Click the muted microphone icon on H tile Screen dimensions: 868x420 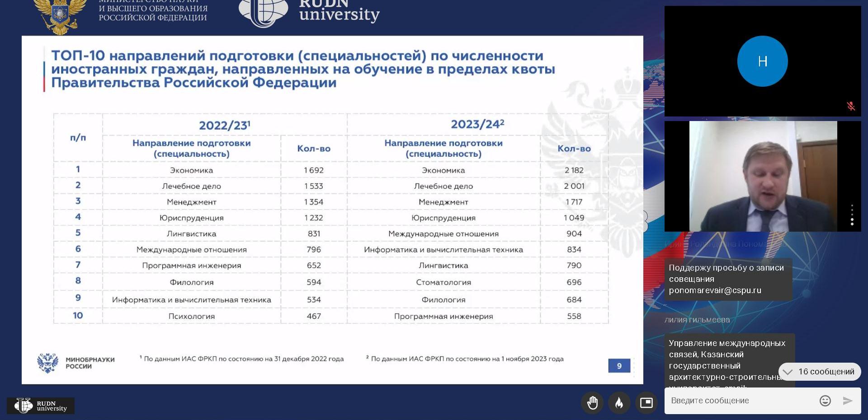(851, 106)
